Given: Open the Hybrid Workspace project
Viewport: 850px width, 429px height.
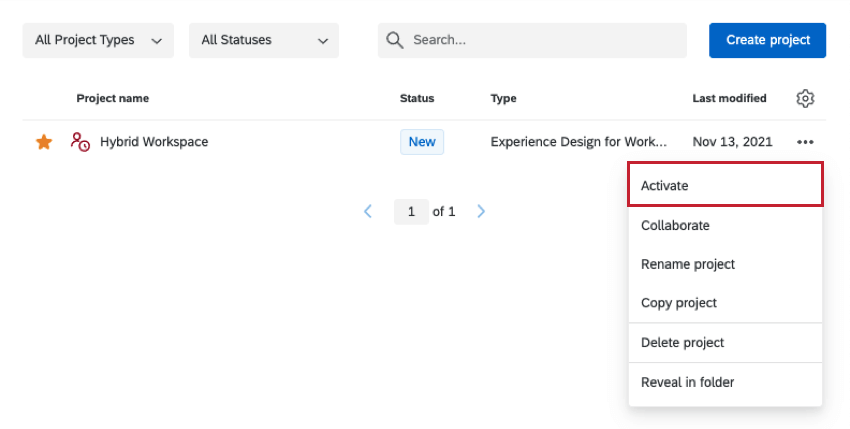Looking at the screenshot, I should tap(154, 142).
